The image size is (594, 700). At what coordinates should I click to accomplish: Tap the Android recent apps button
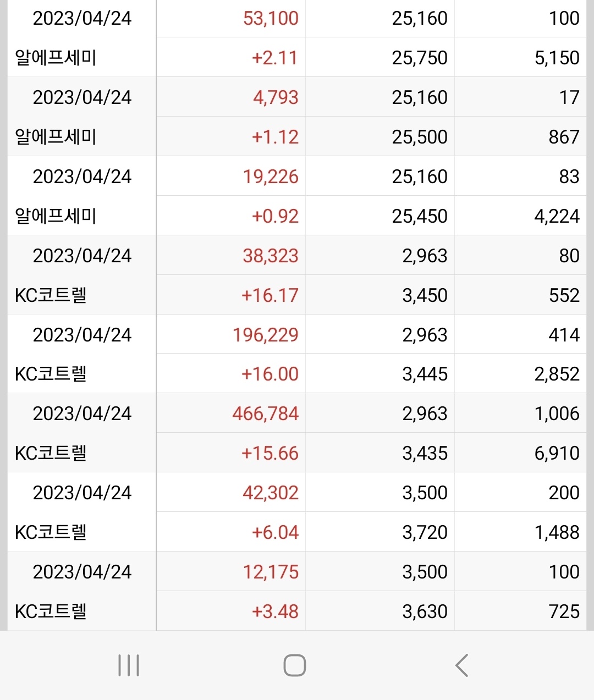pyautogui.click(x=129, y=665)
